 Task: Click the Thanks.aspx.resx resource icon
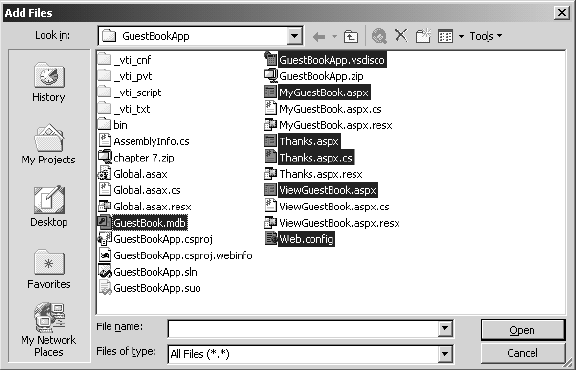270,173
